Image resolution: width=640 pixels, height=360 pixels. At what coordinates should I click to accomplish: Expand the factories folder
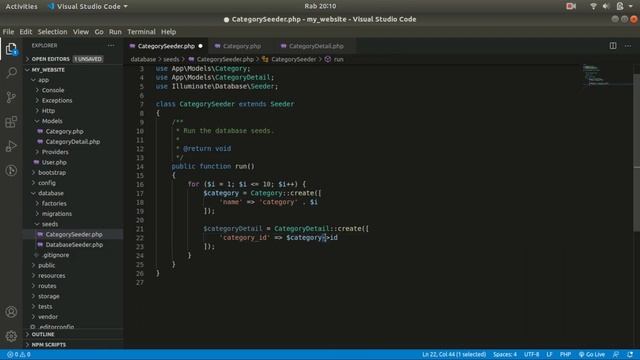pos(54,203)
